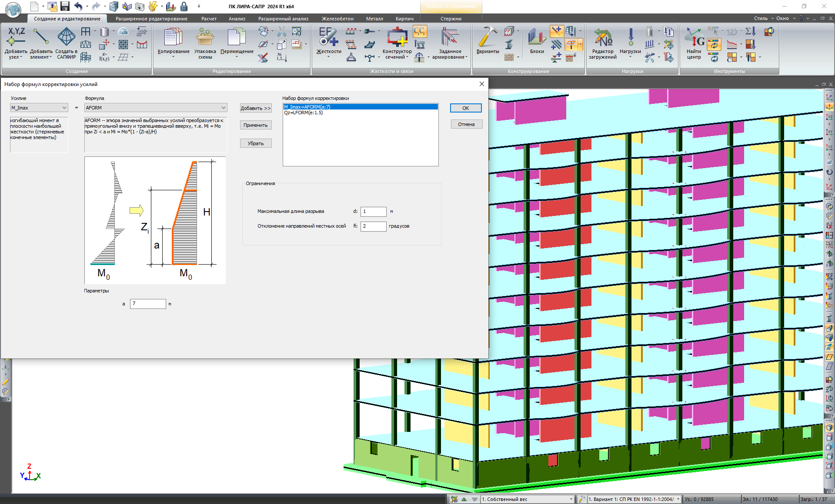
Task: Open the Variants (Варианты) hammer tool
Action: tap(488, 37)
